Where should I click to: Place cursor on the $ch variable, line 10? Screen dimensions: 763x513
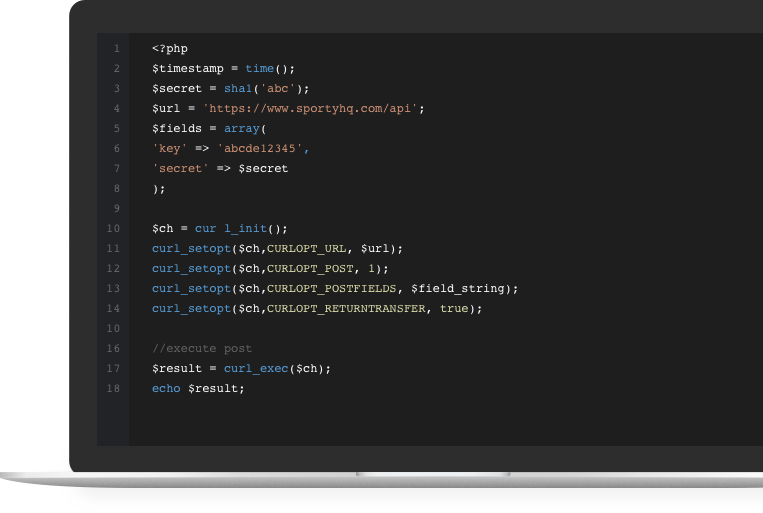162,228
